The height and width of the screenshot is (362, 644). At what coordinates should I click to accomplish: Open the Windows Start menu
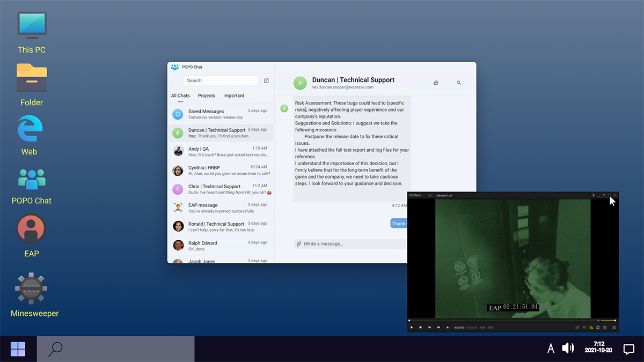pyautogui.click(x=18, y=349)
